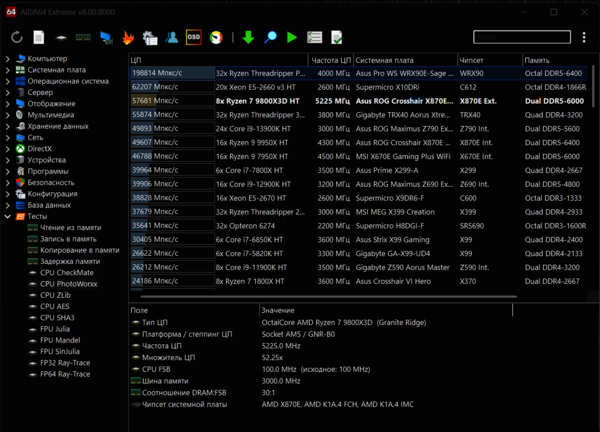Open CPU SHA3 benchmark
The image size is (600, 432).
tap(57, 318)
